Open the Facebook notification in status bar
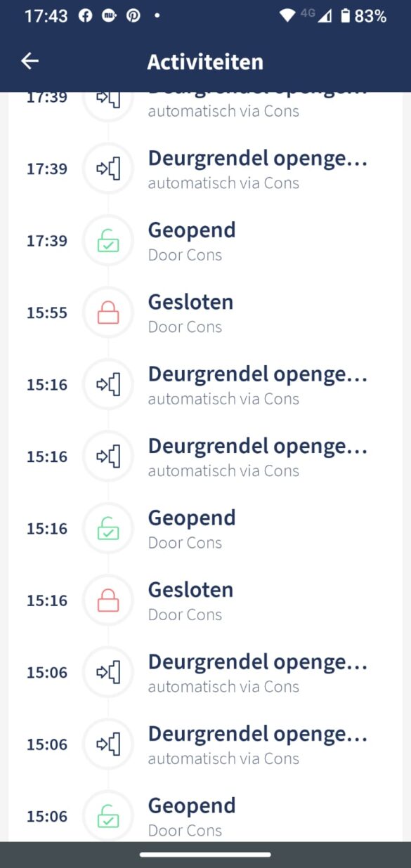This screenshot has width=411, height=868. [85, 15]
